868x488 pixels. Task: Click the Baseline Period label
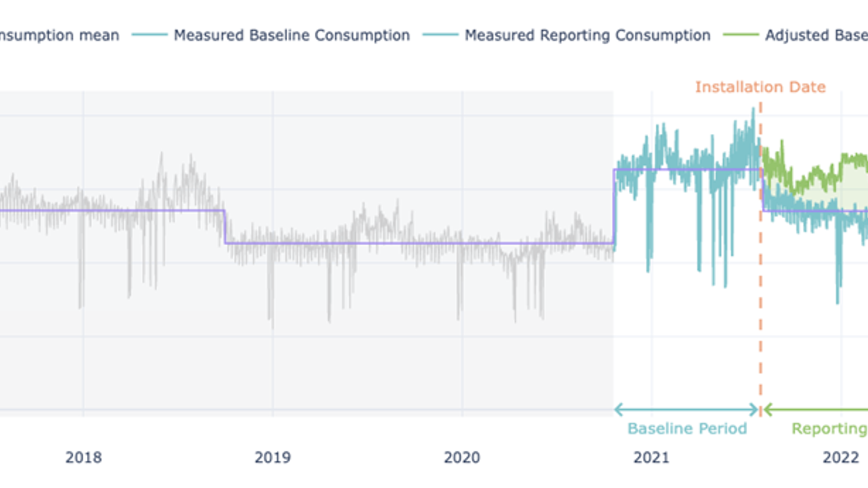pyautogui.click(x=687, y=428)
